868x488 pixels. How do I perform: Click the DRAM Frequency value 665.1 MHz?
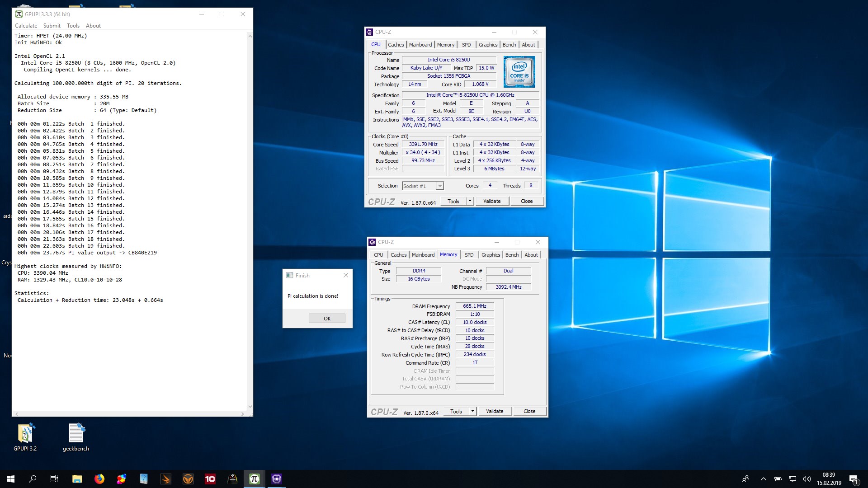pos(475,306)
